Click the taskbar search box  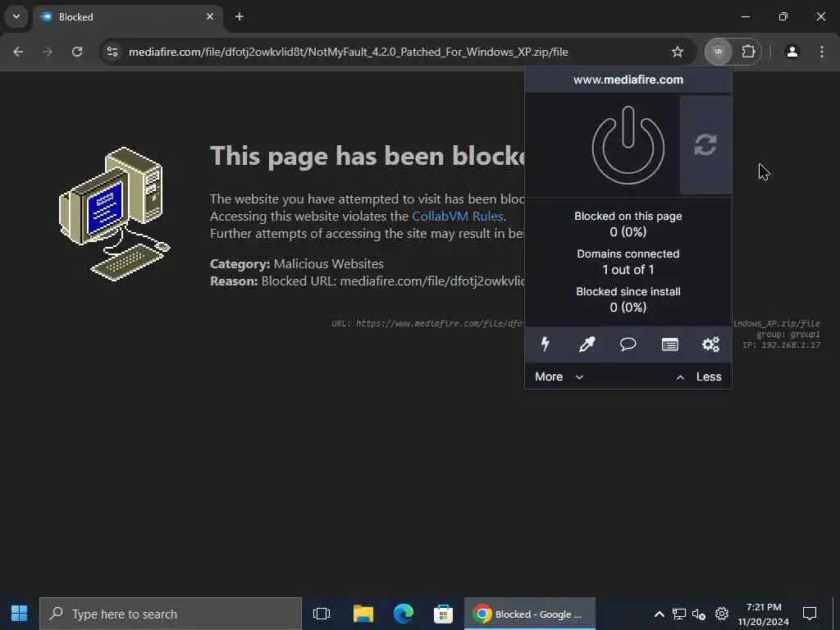(171, 614)
